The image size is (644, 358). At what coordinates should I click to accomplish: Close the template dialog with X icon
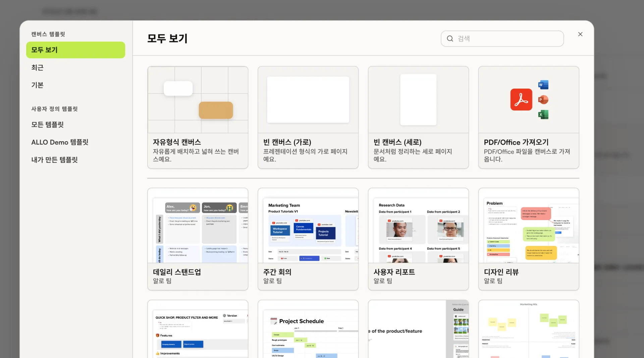[x=580, y=34]
